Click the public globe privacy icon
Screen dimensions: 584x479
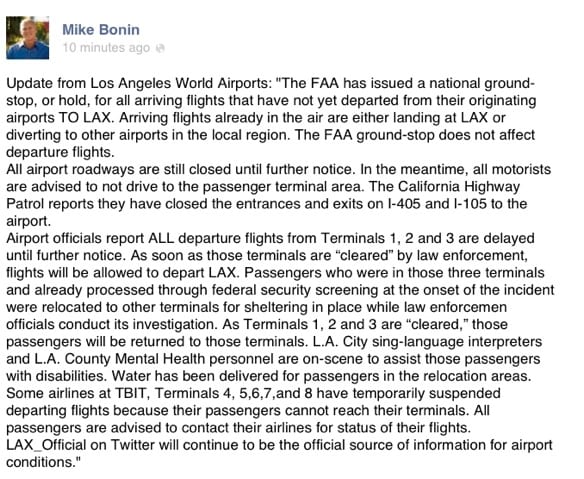[x=160, y=48]
